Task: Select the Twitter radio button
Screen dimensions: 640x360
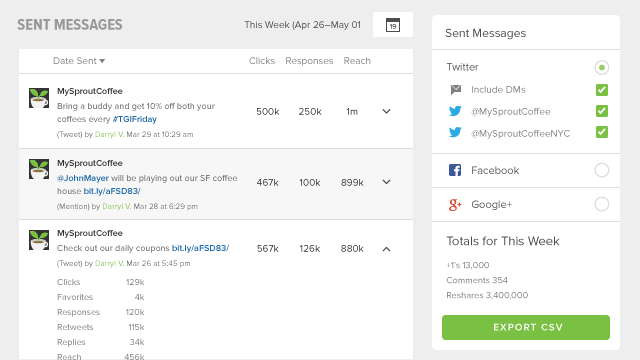Action: (602, 67)
